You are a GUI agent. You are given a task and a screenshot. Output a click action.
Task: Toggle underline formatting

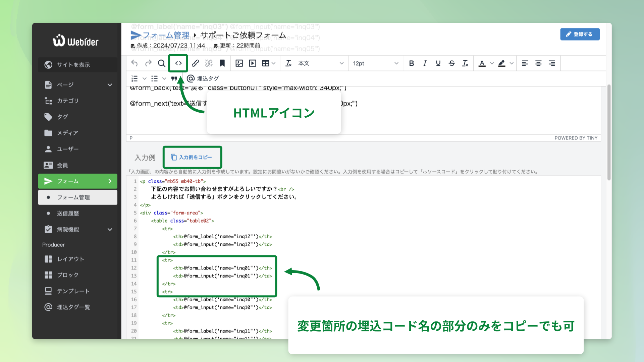(x=438, y=63)
